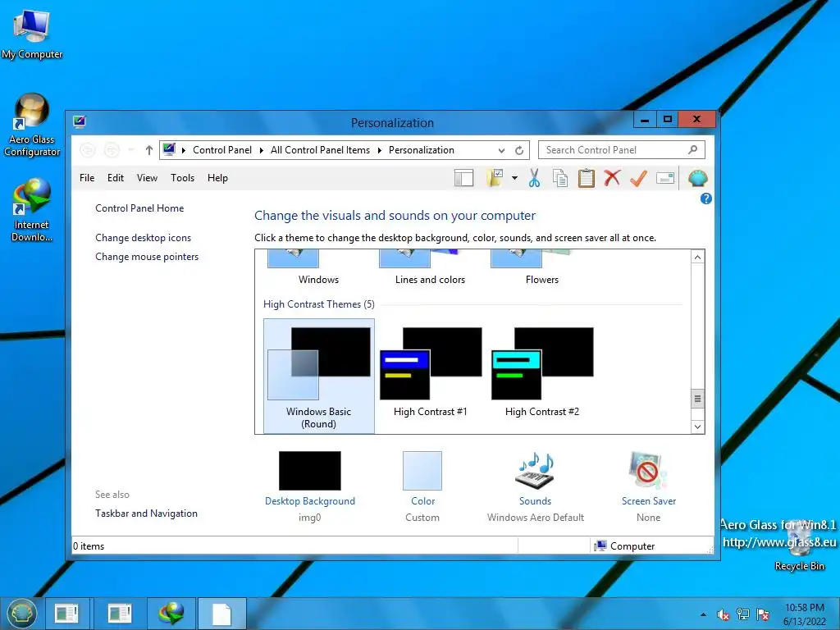Image resolution: width=840 pixels, height=630 pixels.
Task: Click the Search Control Panel field
Action: (622, 150)
